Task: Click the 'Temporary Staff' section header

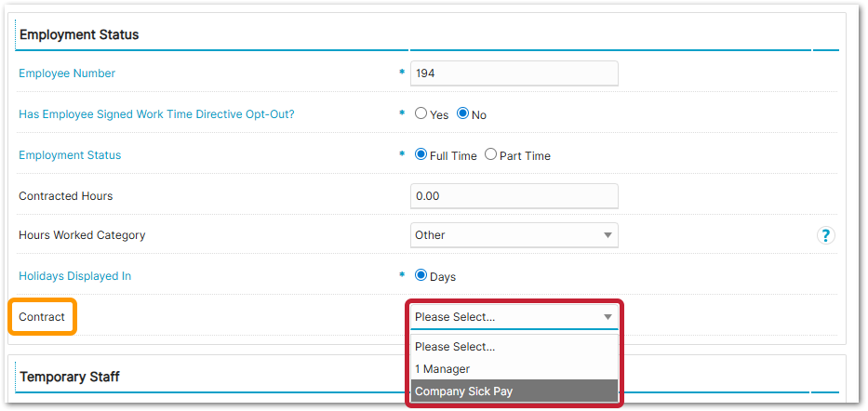Action: pyautogui.click(x=70, y=377)
